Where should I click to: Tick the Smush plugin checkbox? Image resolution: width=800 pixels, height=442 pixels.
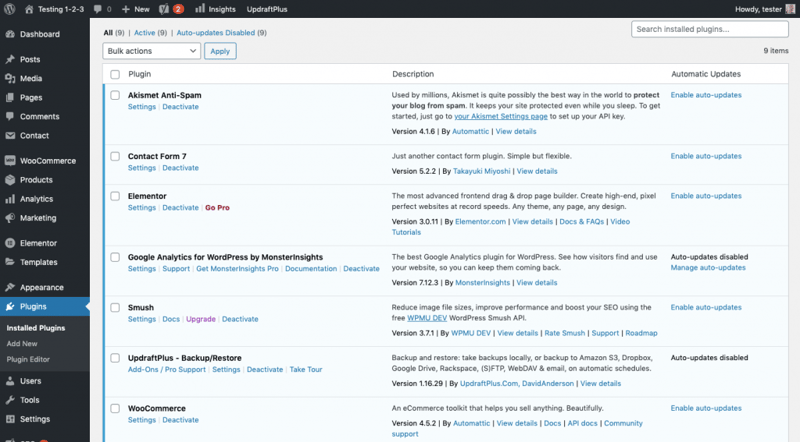115,308
